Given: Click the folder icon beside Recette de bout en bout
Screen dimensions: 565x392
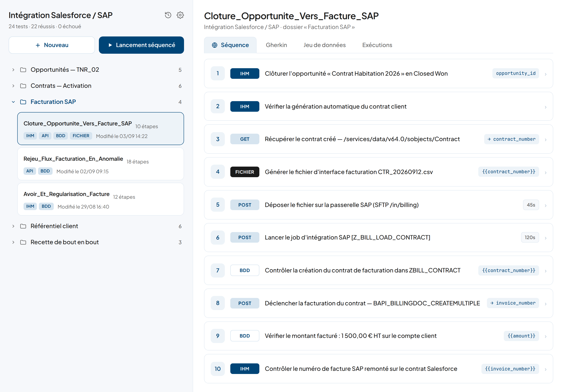Looking at the screenshot, I should click(23, 242).
